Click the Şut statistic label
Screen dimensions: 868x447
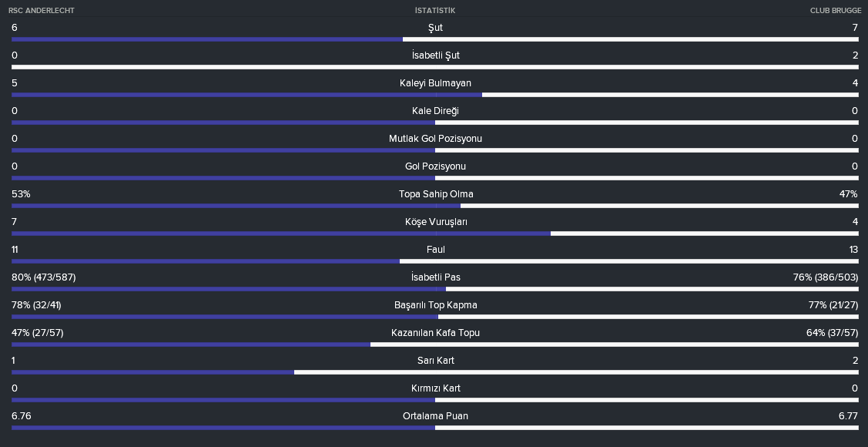[x=435, y=28]
